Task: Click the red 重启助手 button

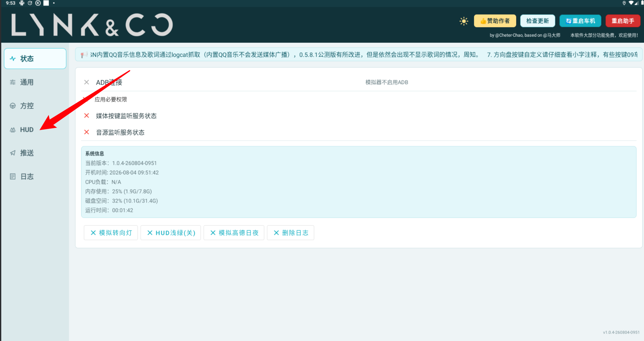Action: 623,21
